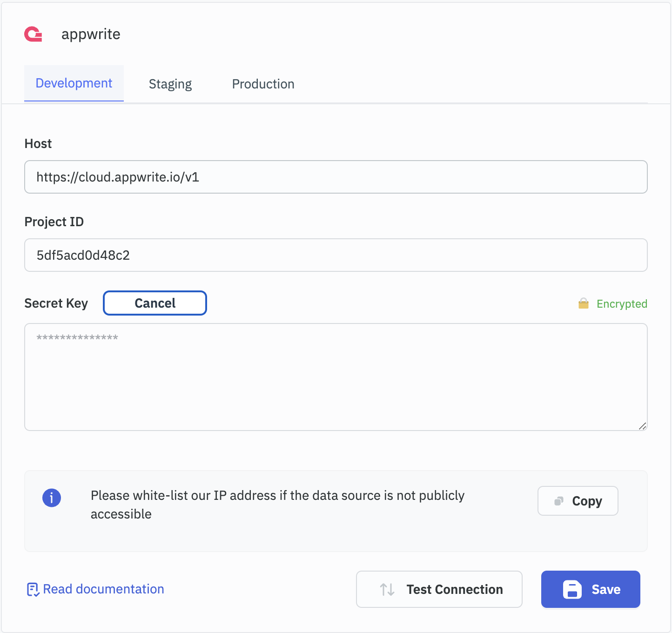Focus the Host URL input field
This screenshot has width=672, height=633.
pos(336,177)
